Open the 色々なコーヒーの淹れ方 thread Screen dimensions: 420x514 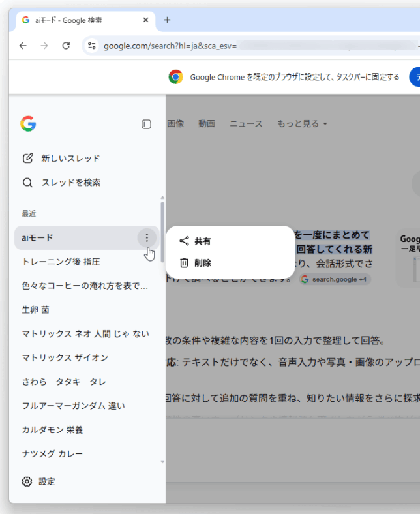pyautogui.click(x=87, y=286)
